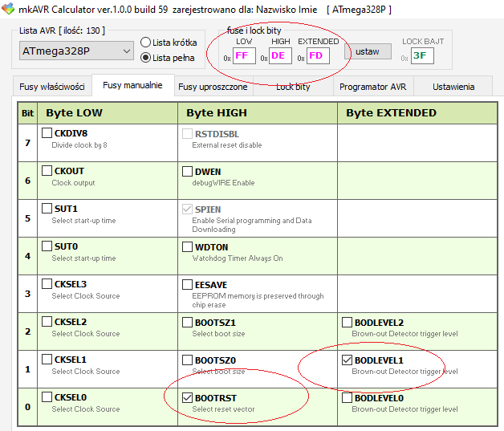Toggle the CKSEL3 checkbox

click(x=47, y=284)
